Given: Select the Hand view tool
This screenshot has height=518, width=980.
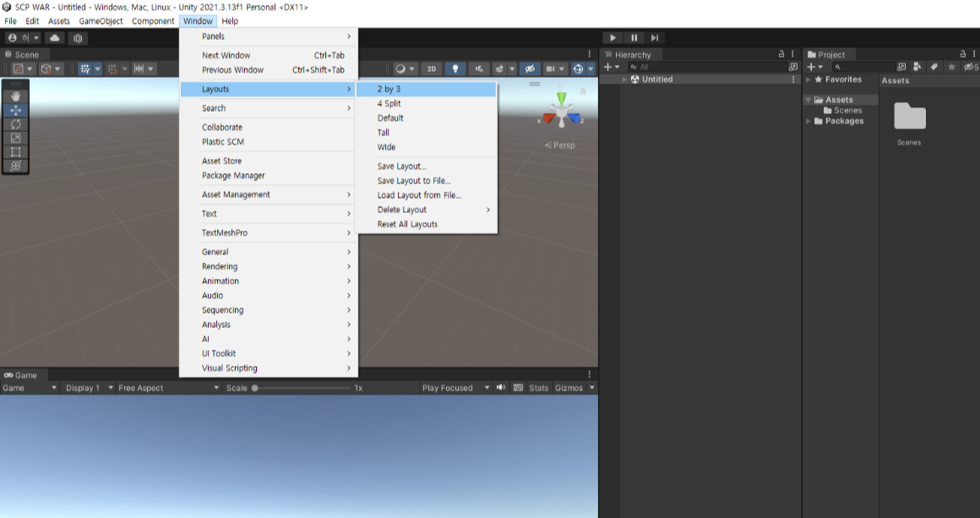Looking at the screenshot, I should (15, 95).
